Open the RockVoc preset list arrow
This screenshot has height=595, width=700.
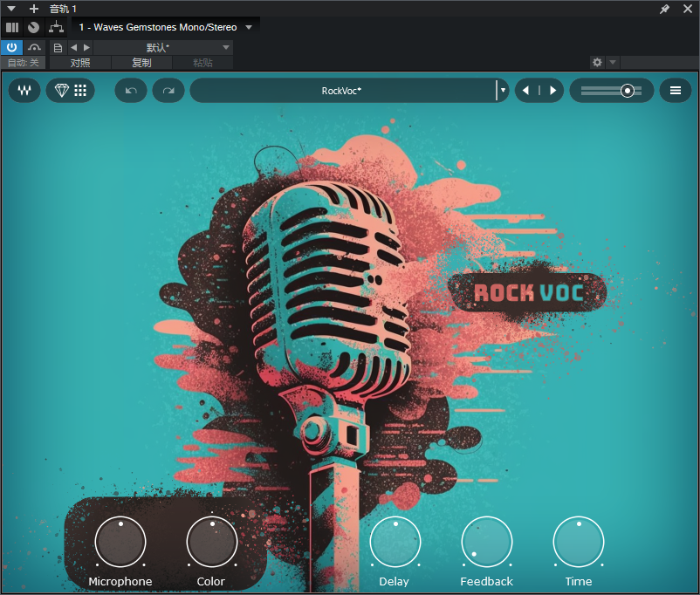point(503,91)
